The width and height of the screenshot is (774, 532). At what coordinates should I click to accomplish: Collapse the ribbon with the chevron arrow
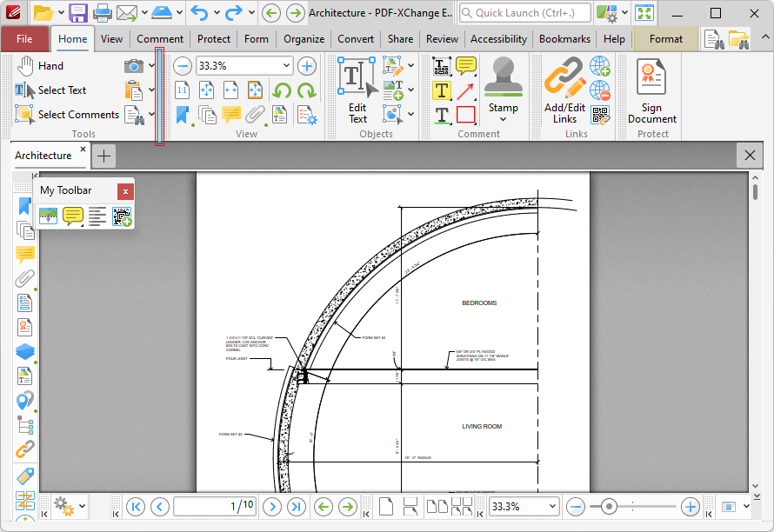[764, 37]
